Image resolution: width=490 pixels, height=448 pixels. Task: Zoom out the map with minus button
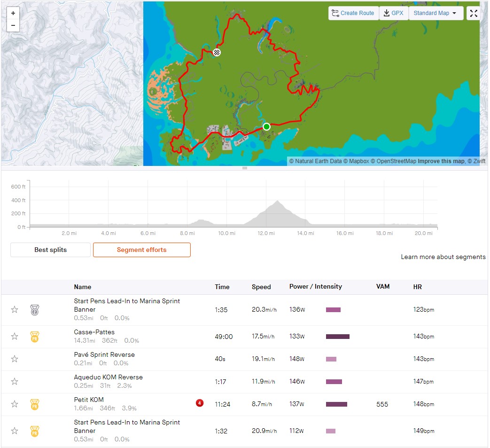pyautogui.click(x=13, y=25)
